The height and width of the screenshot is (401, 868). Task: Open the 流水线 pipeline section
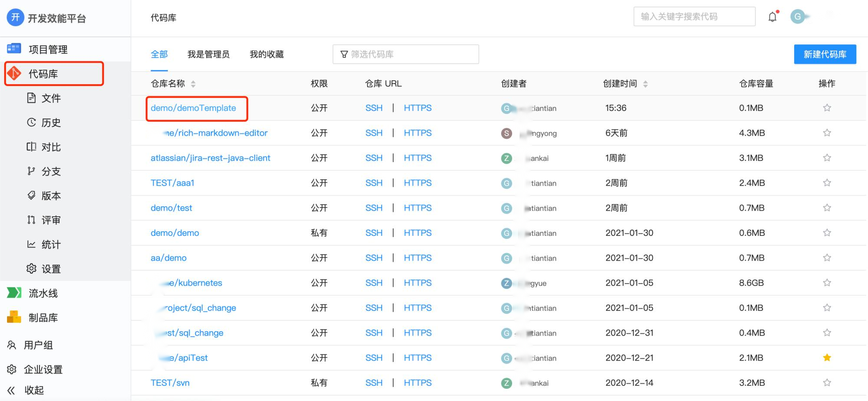point(43,293)
